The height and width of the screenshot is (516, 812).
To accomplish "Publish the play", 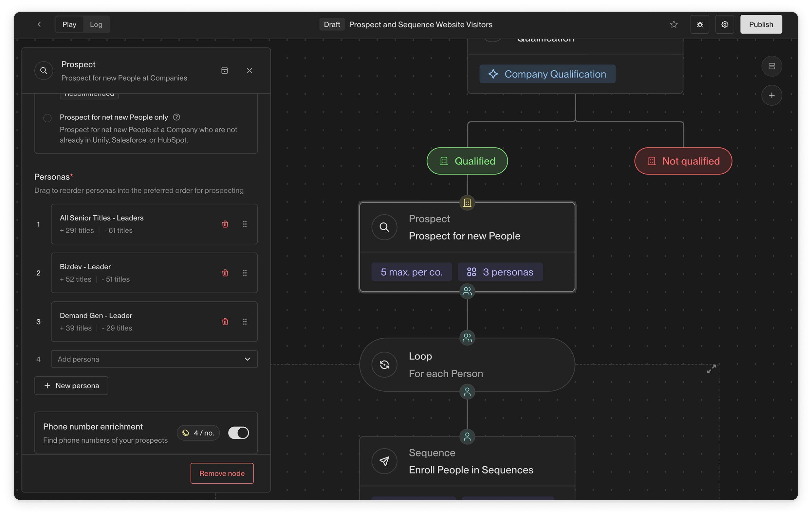I will 761,24.
